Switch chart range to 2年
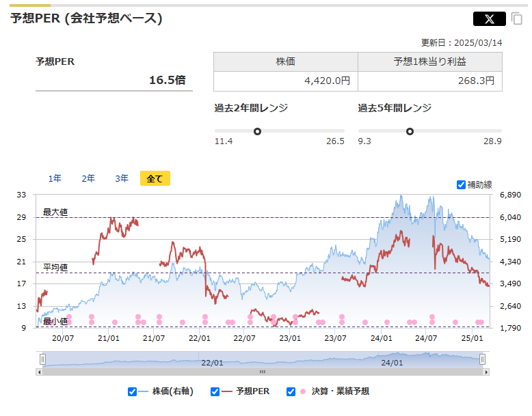This screenshot has height=416, width=532. click(88, 178)
